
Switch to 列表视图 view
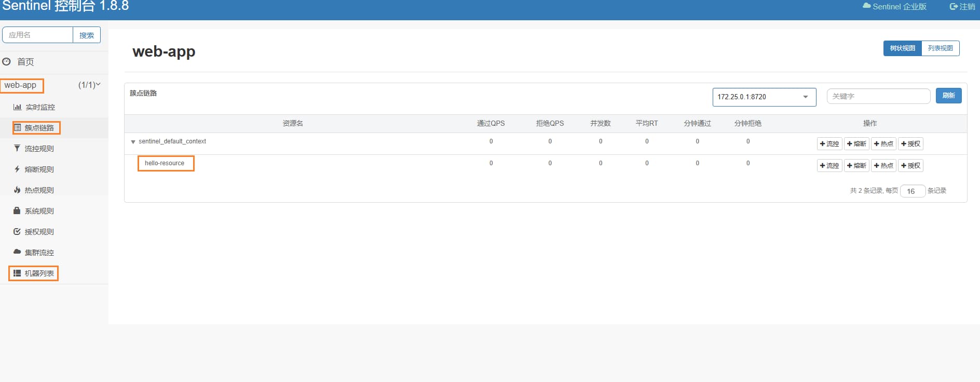point(940,48)
